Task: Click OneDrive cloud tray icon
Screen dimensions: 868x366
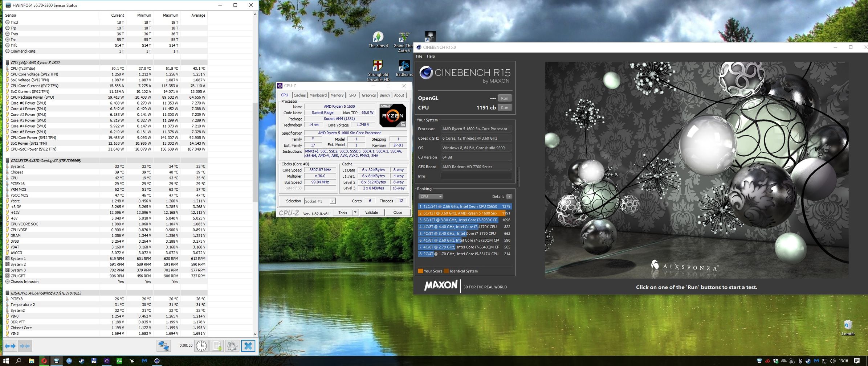Action: pyautogui.click(x=784, y=361)
